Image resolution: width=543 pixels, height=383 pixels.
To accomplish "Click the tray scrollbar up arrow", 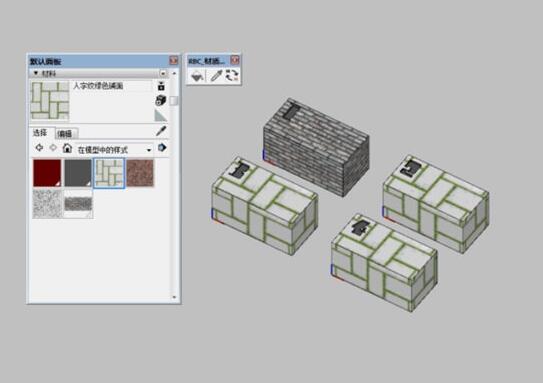I will (174, 73).
